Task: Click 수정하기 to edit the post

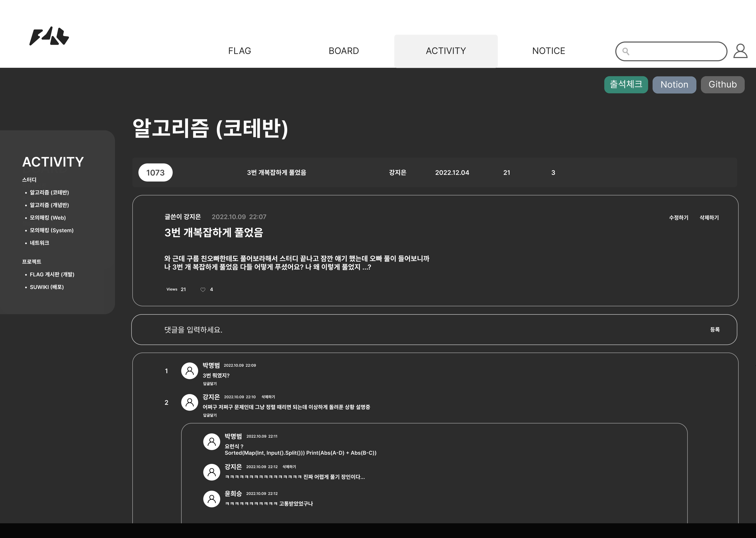Action: (x=679, y=218)
